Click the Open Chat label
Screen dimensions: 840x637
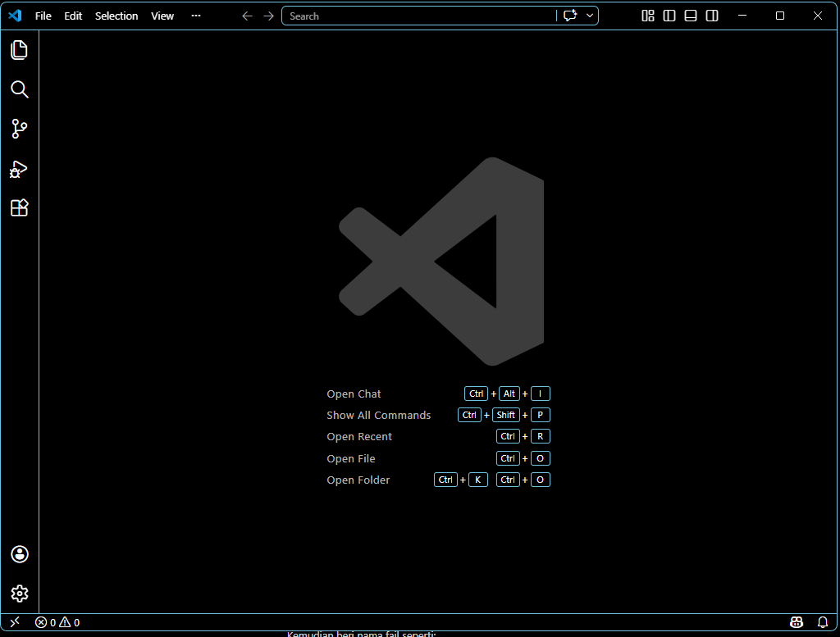pos(354,394)
